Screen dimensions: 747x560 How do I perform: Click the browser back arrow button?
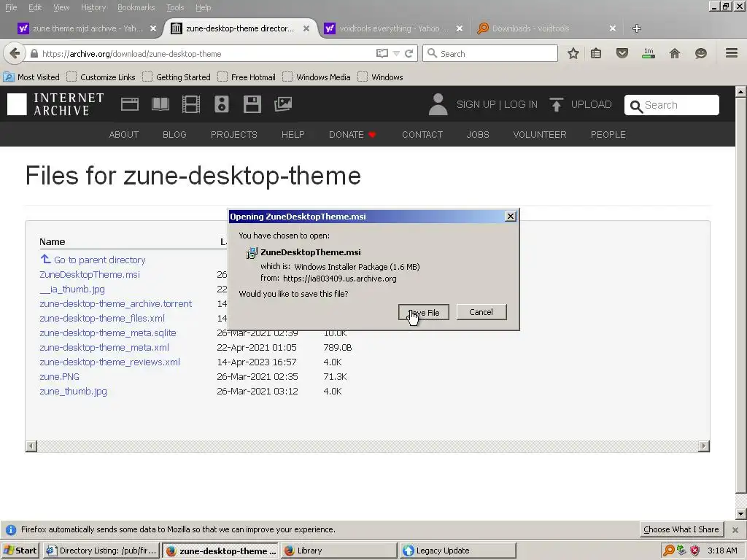coord(15,53)
